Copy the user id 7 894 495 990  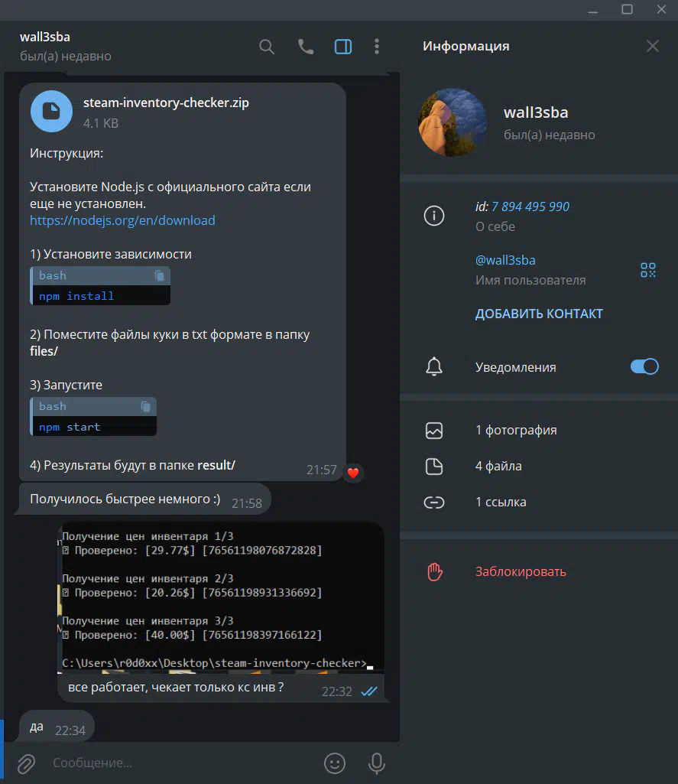pyautogui.click(x=530, y=207)
